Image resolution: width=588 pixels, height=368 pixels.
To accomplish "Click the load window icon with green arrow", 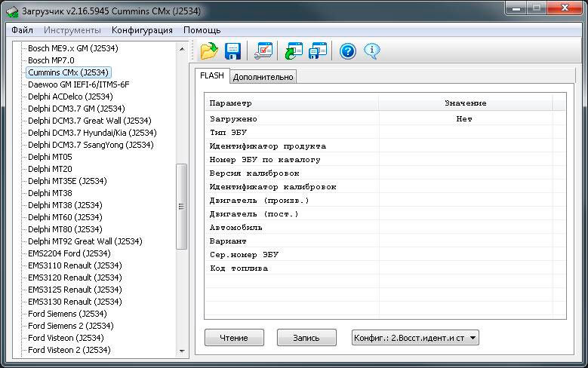I will pos(293,51).
